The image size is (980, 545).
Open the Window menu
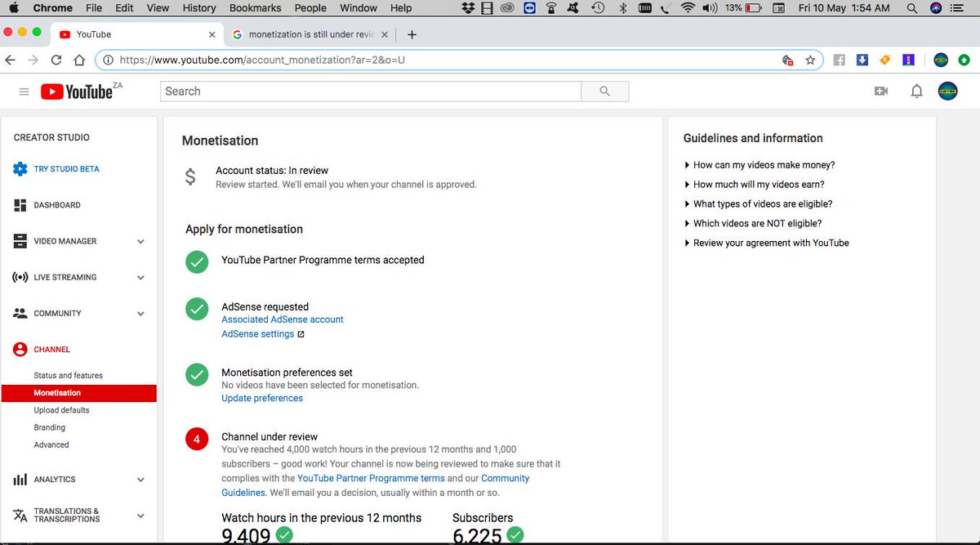click(359, 8)
